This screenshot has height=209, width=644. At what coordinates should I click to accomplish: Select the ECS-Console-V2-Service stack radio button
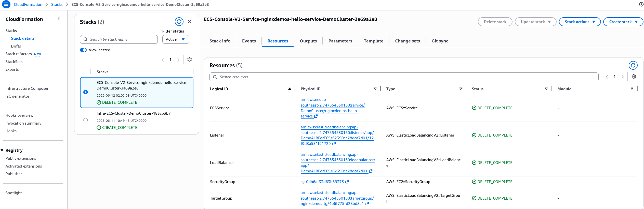pyautogui.click(x=86, y=92)
